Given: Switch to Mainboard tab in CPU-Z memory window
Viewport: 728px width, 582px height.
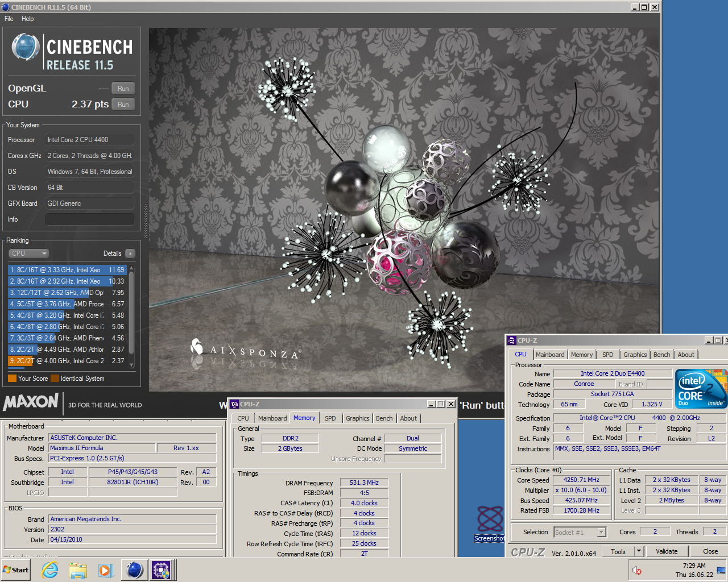Looking at the screenshot, I should (x=272, y=418).
